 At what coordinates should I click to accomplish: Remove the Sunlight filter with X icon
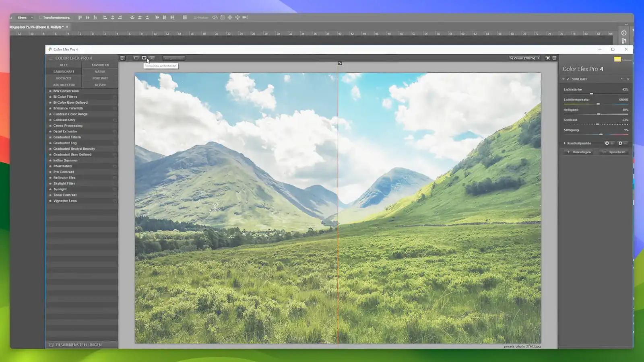pyautogui.click(x=628, y=79)
